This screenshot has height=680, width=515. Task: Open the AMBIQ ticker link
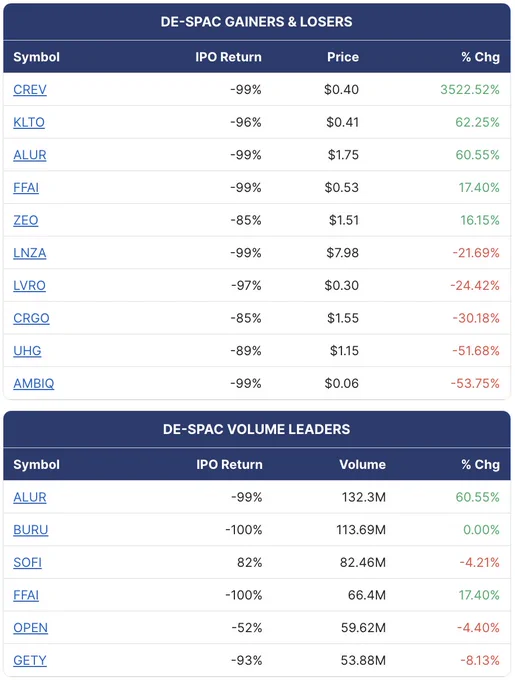34,383
